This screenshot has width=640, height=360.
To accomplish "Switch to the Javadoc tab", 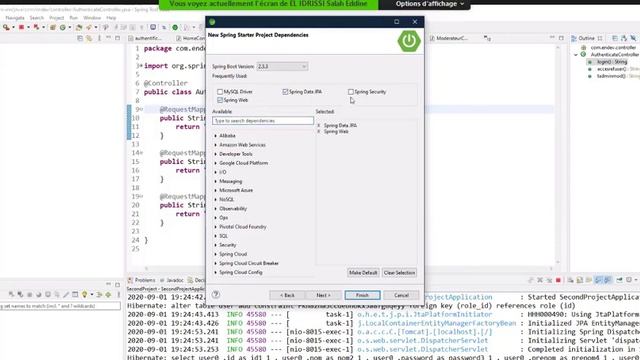I will [172, 280].
